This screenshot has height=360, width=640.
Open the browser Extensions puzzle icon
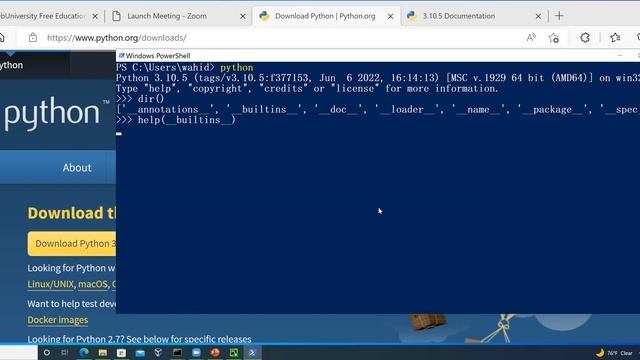[x=585, y=38]
